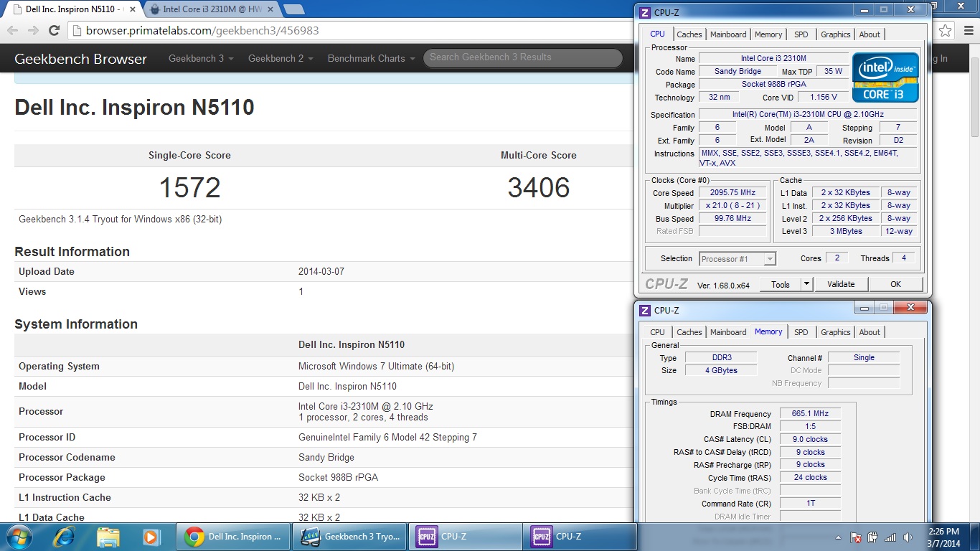The image size is (980, 551).
Task: Click the Core Speed value 2095.75 MHz
Action: pyautogui.click(x=732, y=193)
